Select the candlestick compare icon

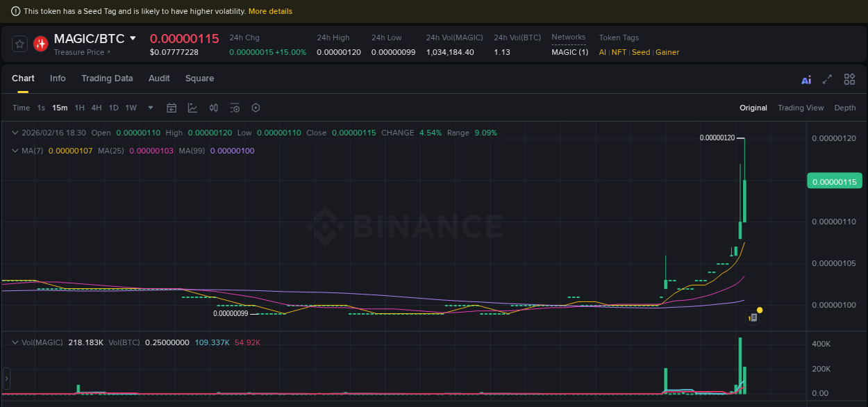coord(213,108)
